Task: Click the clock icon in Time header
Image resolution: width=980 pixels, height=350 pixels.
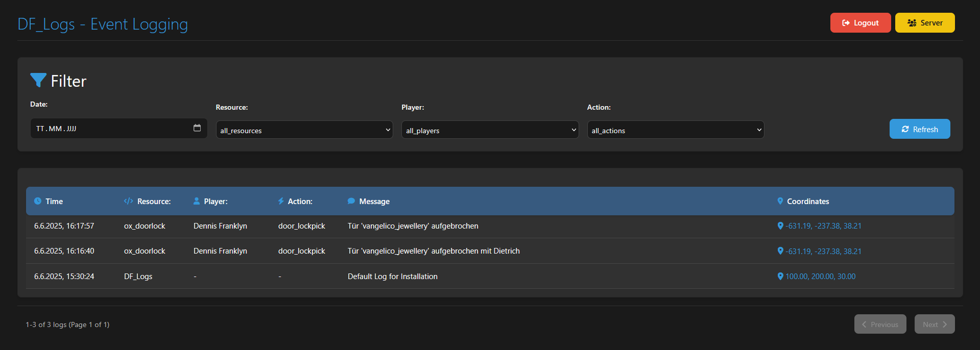Action: pos(38,201)
